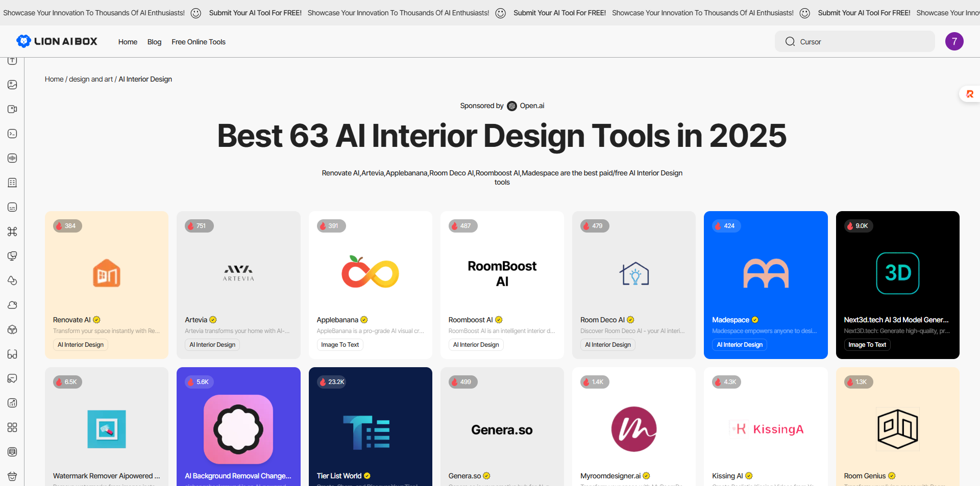
Task: Open the AI Background Removal flower thumbnail
Action: click(x=238, y=429)
